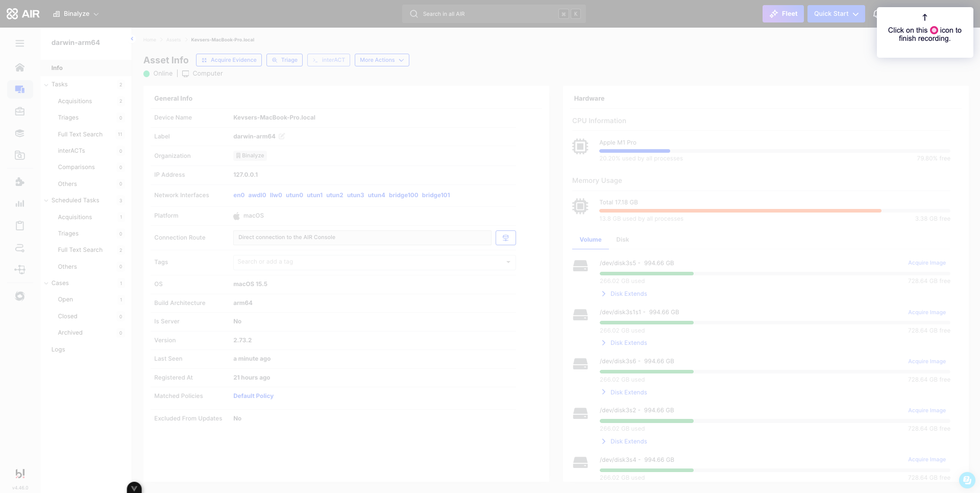980x493 pixels.
Task: Click the Acquire Evidence button
Action: tap(229, 60)
